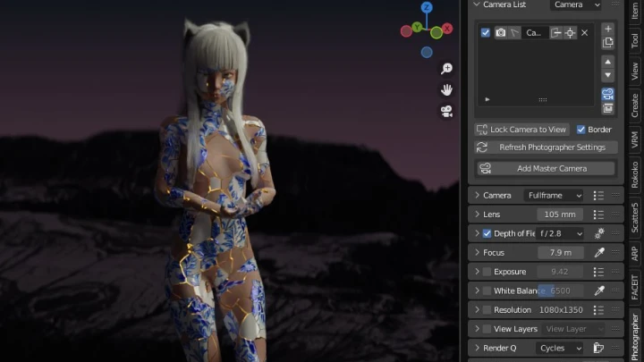
Task: Enable the Exposure checkbox
Action: [x=487, y=272]
